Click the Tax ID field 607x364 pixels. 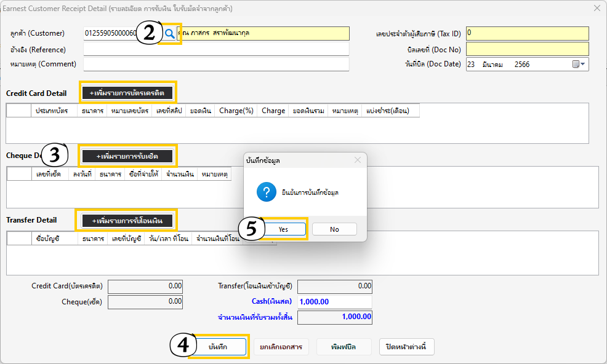[x=527, y=33]
